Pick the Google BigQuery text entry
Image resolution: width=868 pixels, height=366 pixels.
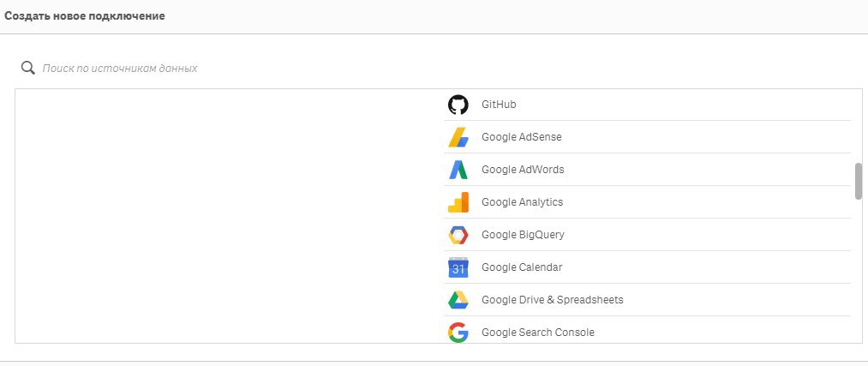pyautogui.click(x=523, y=235)
